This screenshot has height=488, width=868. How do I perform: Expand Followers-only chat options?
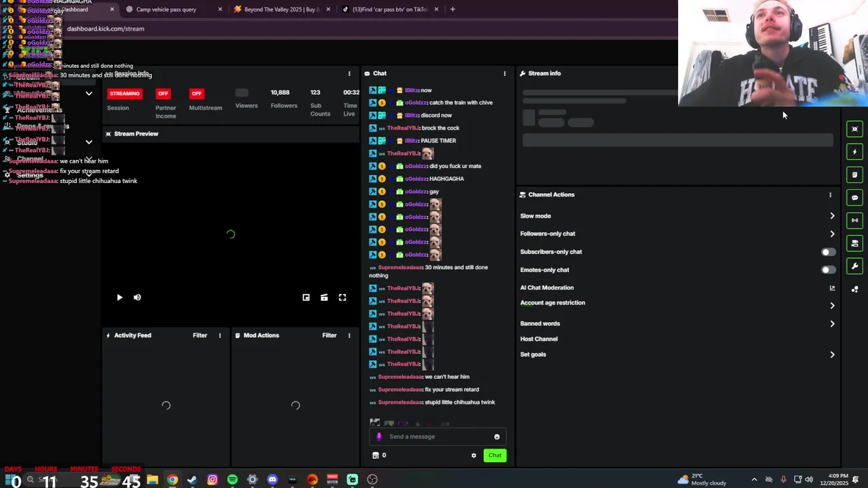(832, 234)
